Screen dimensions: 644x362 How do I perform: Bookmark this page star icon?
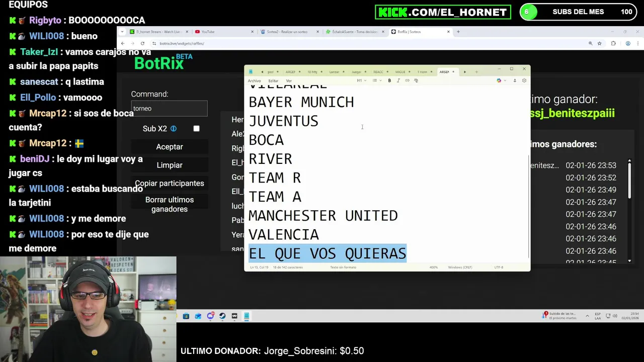pos(599,43)
